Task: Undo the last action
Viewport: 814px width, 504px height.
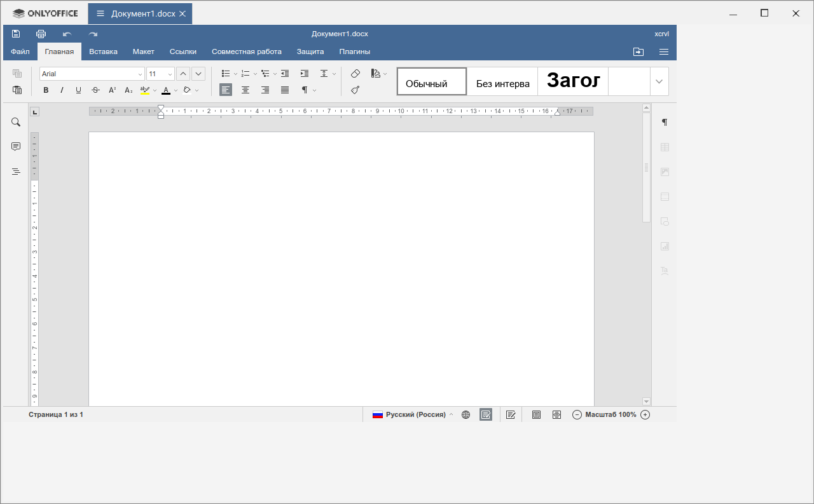Action: [x=67, y=34]
